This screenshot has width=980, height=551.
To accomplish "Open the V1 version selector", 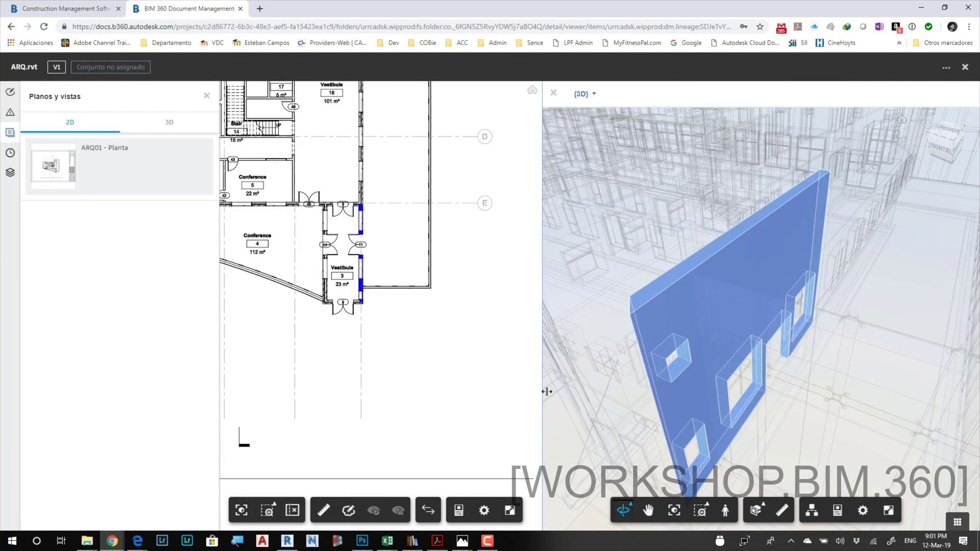I will [x=57, y=67].
